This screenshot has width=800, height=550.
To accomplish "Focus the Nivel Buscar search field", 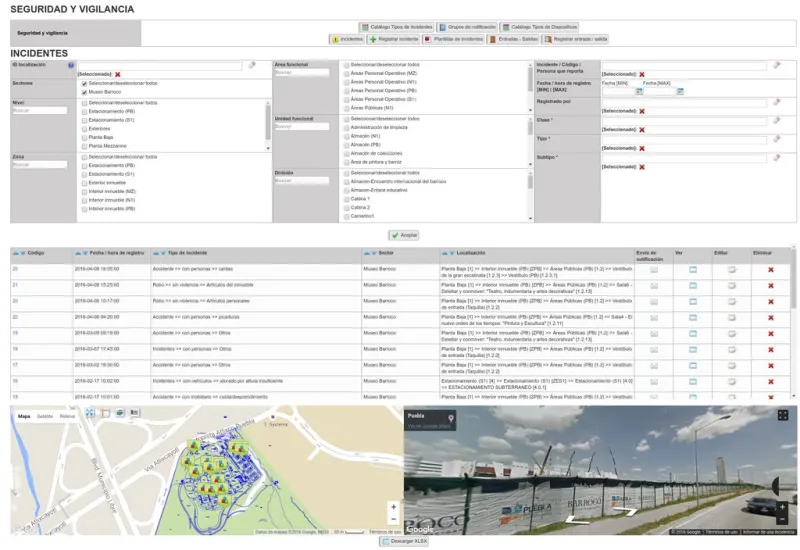I will point(39,111).
